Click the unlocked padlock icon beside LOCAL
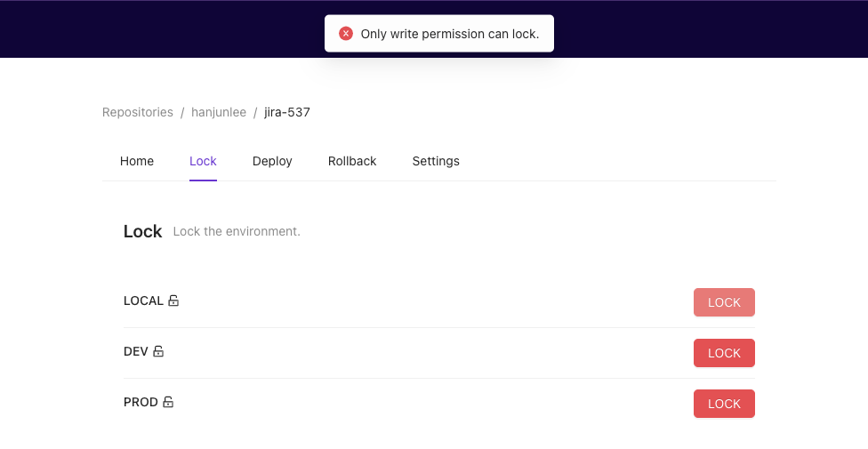The image size is (868, 449). [173, 301]
